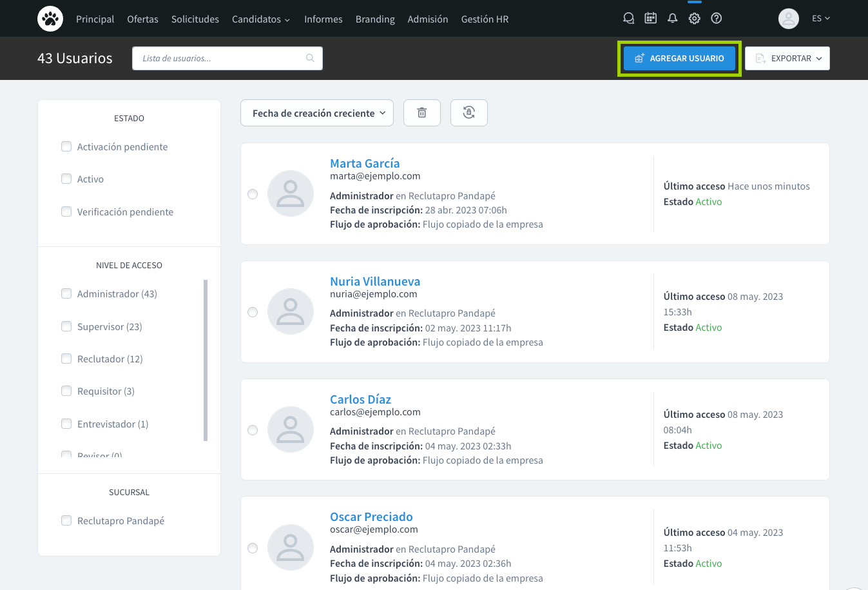The width and height of the screenshot is (868, 590).
Task: Click the Pandapé panda paw logo
Action: [x=50, y=19]
